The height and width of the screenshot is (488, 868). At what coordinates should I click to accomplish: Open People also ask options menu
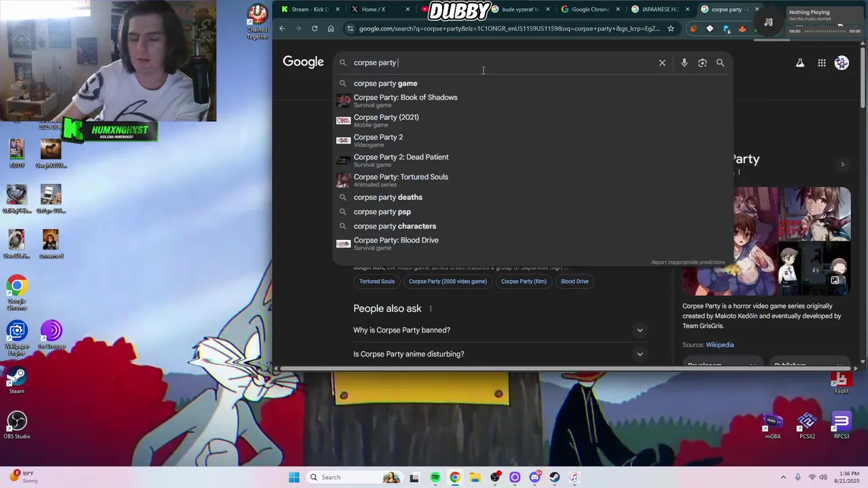pos(431,308)
